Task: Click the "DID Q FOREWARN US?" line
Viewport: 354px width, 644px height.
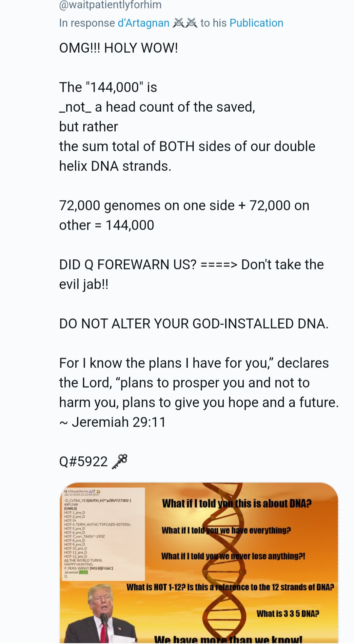Action: (128, 265)
